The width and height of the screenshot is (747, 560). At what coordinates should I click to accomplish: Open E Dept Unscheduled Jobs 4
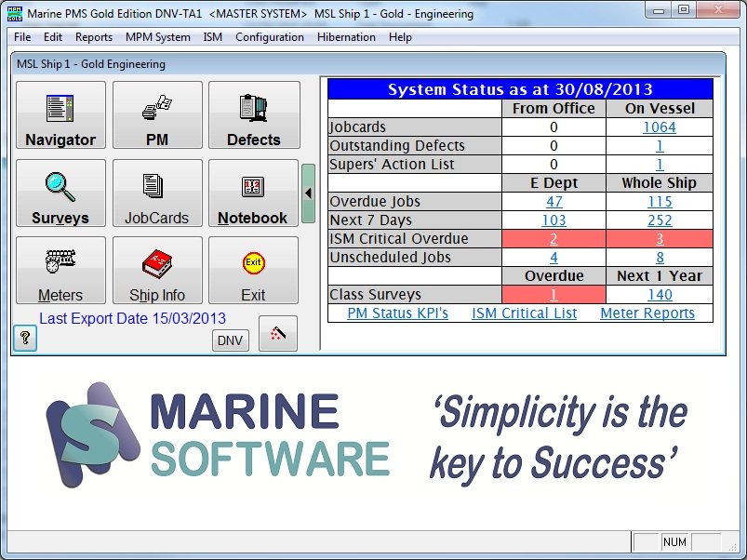554,258
